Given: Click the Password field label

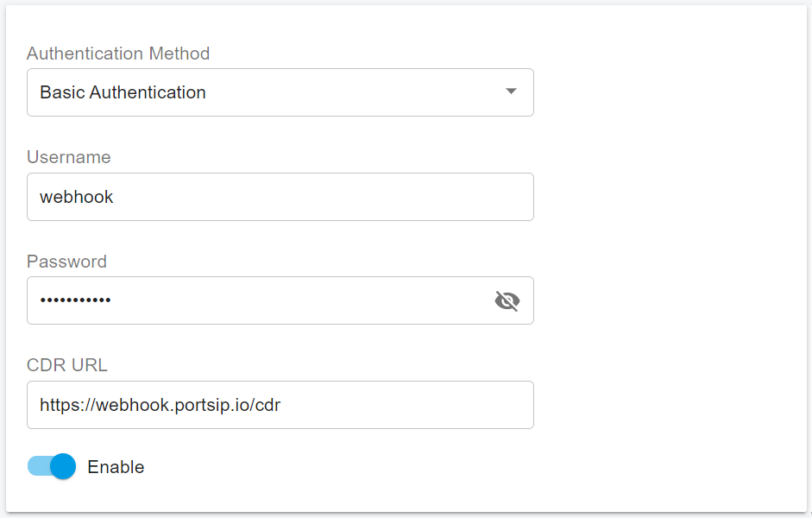Looking at the screenshot, I should tap(67, 262).
